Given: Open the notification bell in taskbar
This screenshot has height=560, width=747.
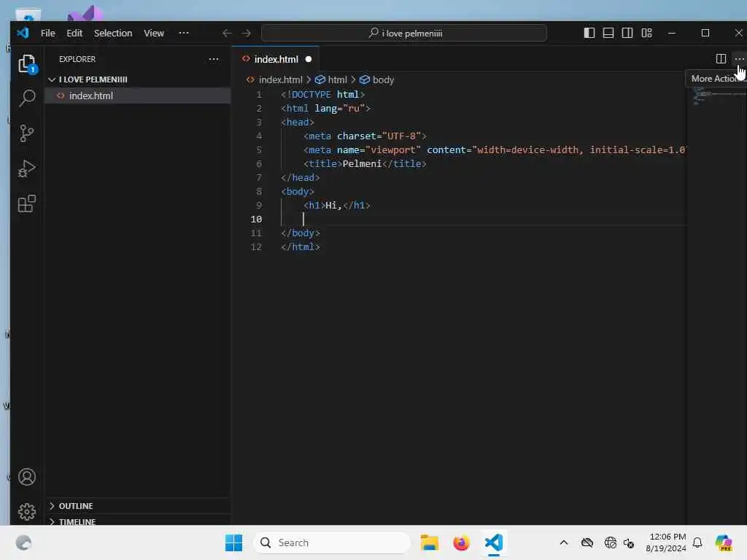Looking at the screenshot, I should tap(697, 542).
